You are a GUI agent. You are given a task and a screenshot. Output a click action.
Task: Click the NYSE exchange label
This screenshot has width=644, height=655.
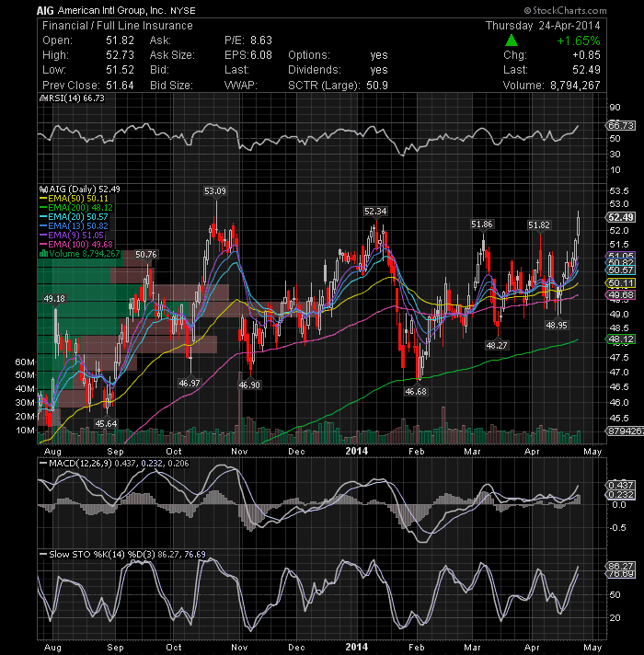pyautogui.click(x=182, y=10)
